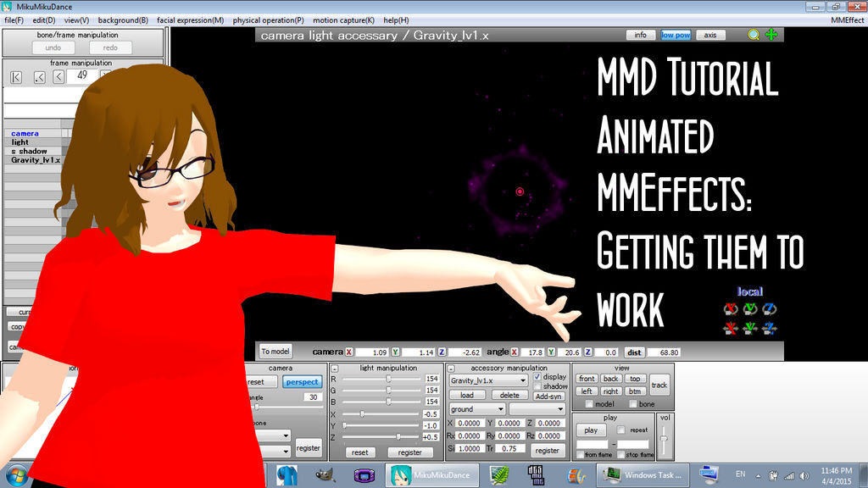Open the MMEffect menu

click(x=847, y=20)
